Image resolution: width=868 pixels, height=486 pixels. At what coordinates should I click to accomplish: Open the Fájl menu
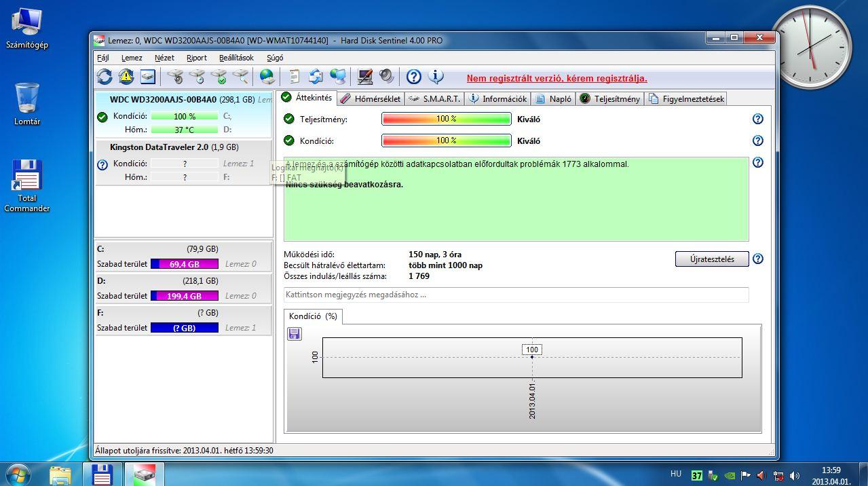[x=103, y=58]
